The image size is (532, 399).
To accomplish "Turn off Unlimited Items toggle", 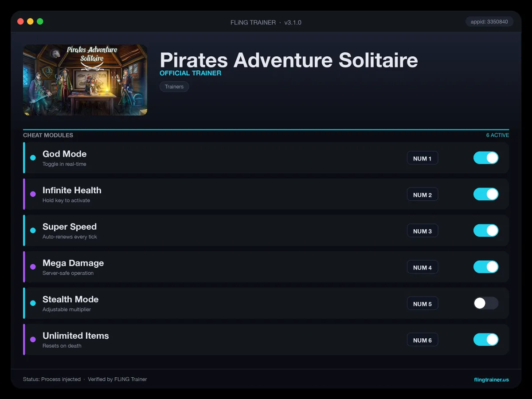I will pyautogui.click(x=486, y=340).
